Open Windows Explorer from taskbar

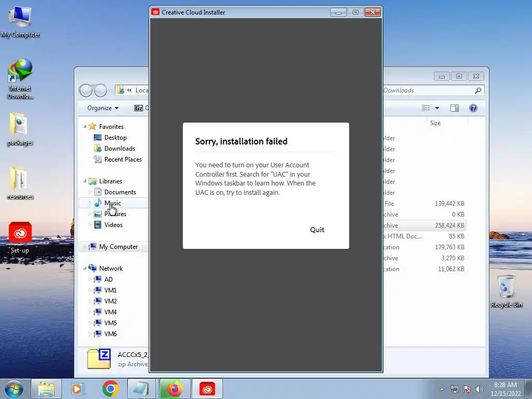coord(46,389)
